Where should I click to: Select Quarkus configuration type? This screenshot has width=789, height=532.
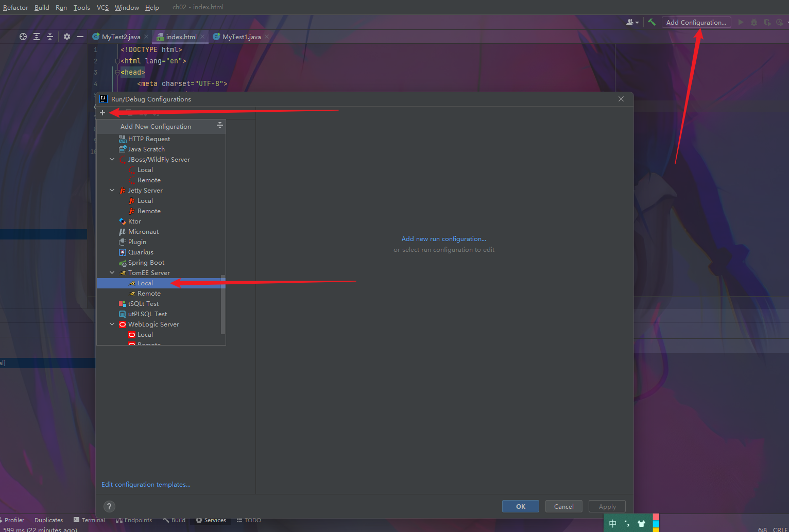(x=161, y=252)
